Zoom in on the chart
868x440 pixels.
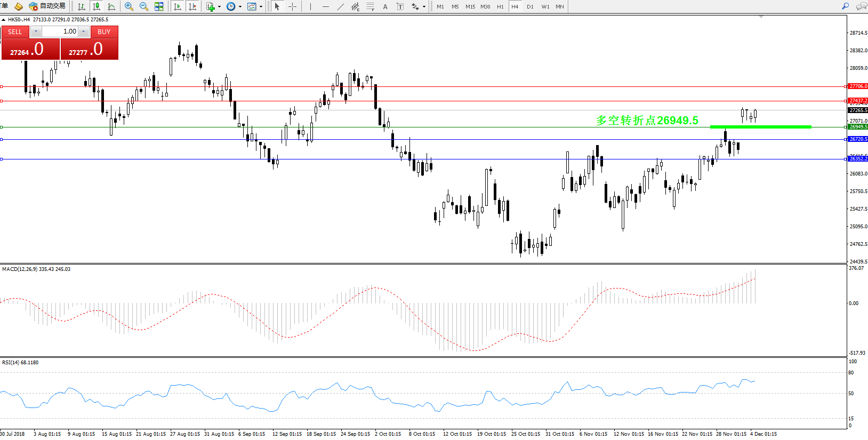tap(129, 6)
